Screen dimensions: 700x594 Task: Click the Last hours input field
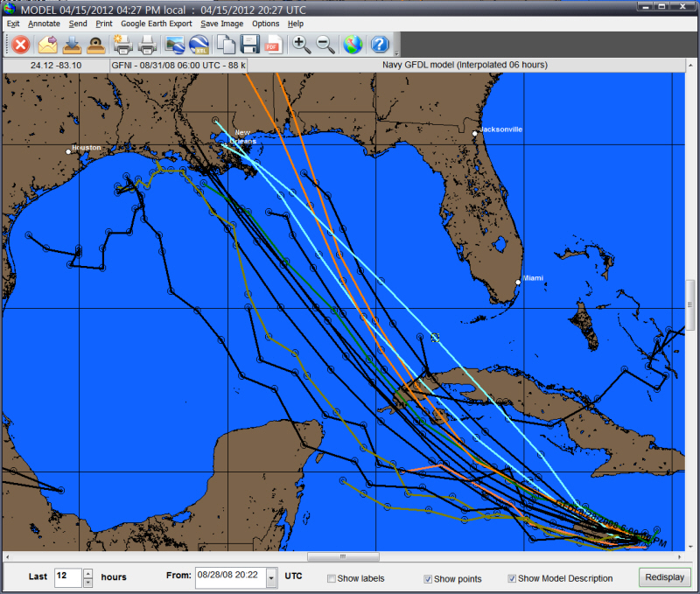tap(66, 577)
